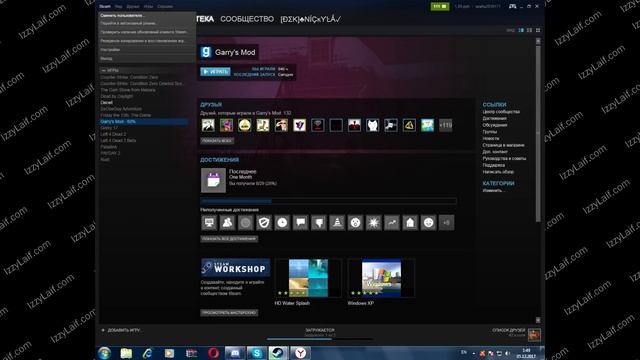Switch library to grid view icon

538,30
